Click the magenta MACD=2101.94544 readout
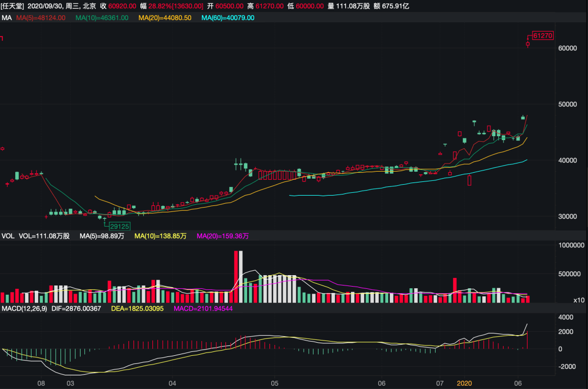This screenshot has width=588, height=389. [x=203, y=309]
